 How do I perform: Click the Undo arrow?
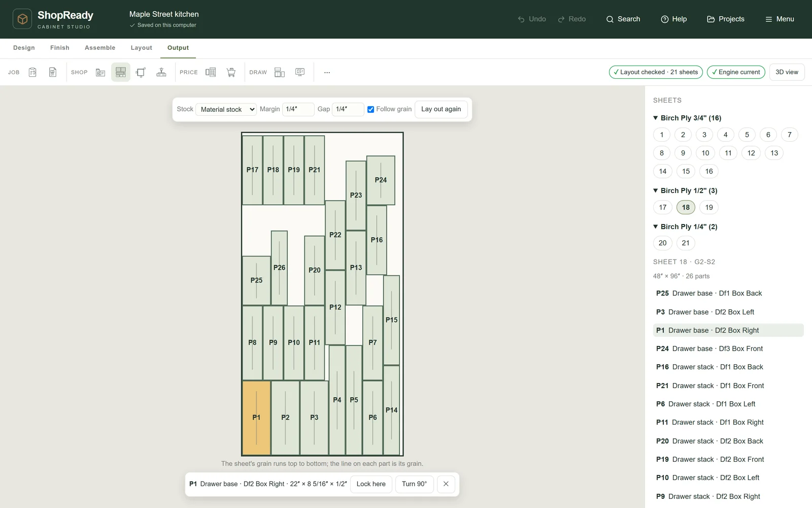click(532, 19)
